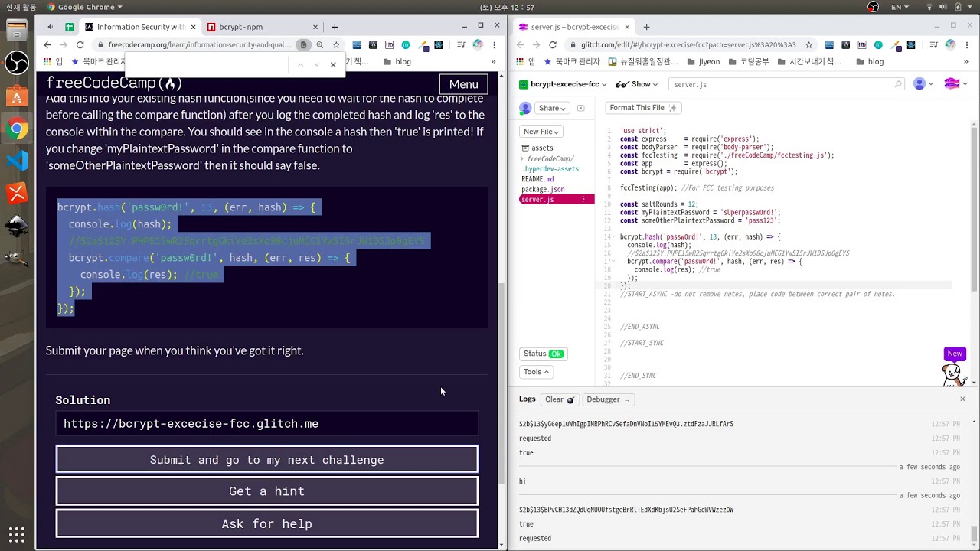This screenshot has height=551, width=980.
Task: Open Chrome from the Ubuntu dock
Action: 16,128
